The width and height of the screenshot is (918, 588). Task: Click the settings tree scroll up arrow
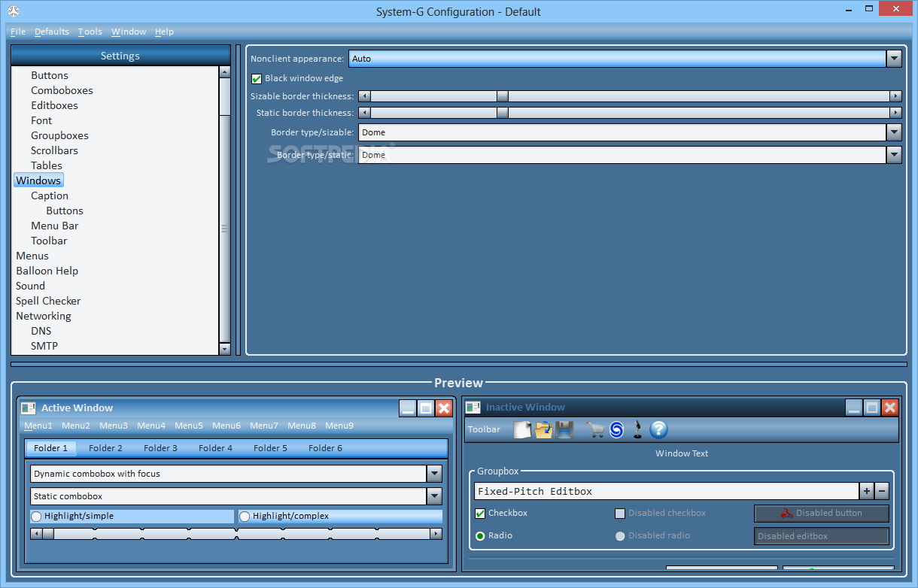point(224,72)
